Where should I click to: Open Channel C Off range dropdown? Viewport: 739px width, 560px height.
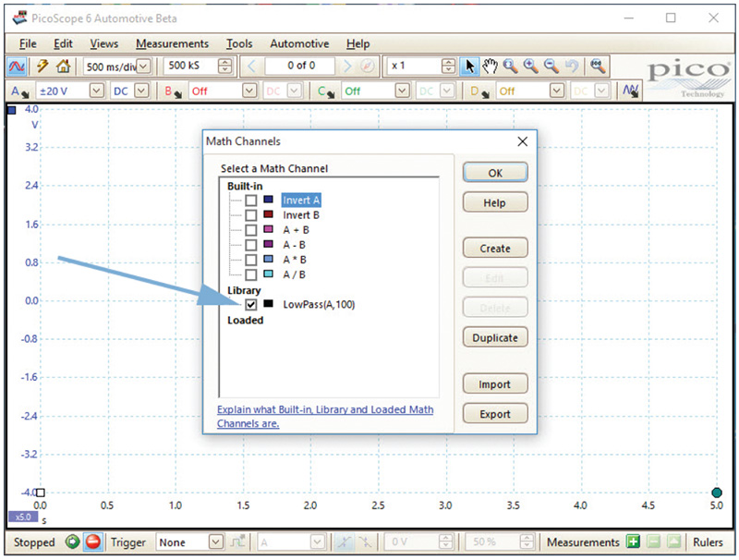pyautogui.click(x=402, y=91)
